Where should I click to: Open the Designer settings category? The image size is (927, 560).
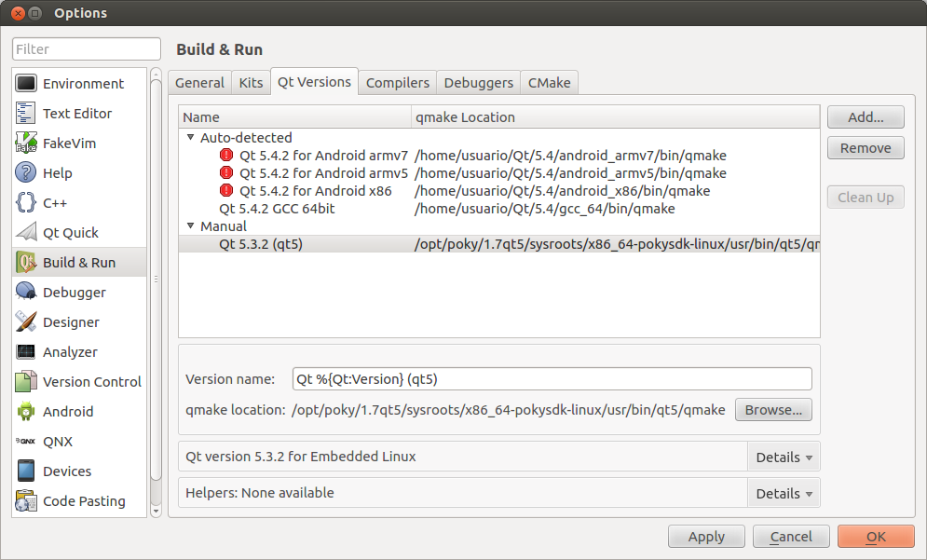point(70,322)
